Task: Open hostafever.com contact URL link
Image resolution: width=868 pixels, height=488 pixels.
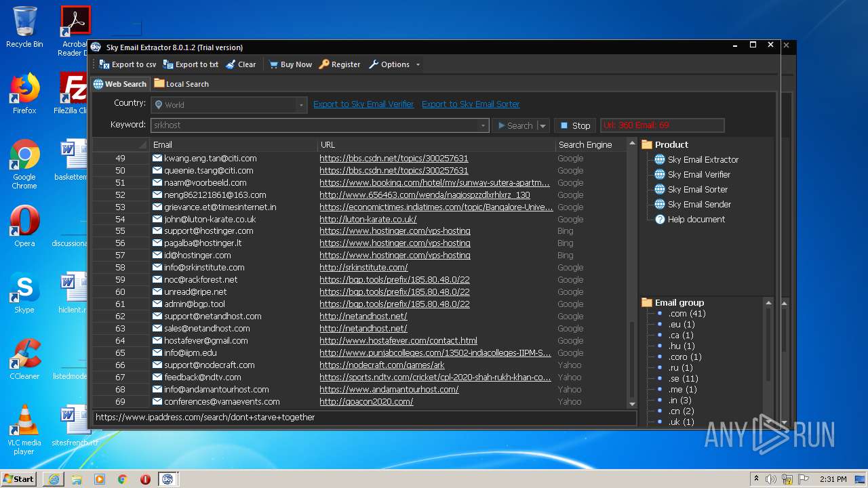Action: click(x=398, y=341)
